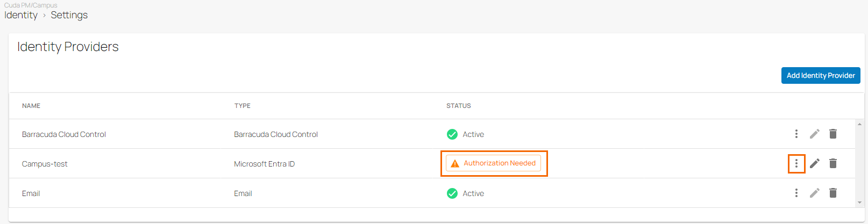The width and height of the screenshot is (868, 224).
Task: Click the Authorization Needed status button
Action: pos(493,163)
